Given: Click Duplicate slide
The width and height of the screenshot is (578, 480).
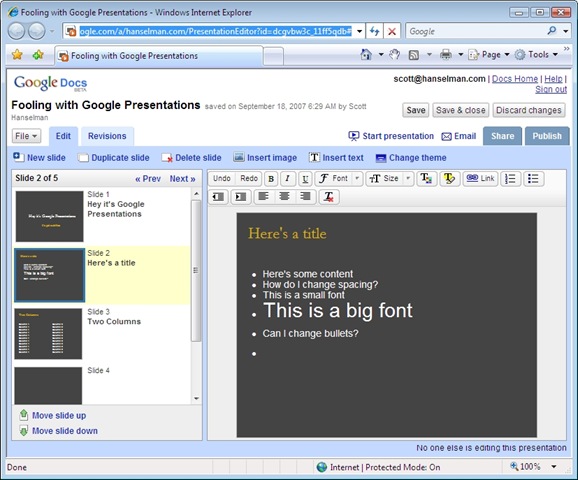Looking at the screenshot, I should 114,158.
